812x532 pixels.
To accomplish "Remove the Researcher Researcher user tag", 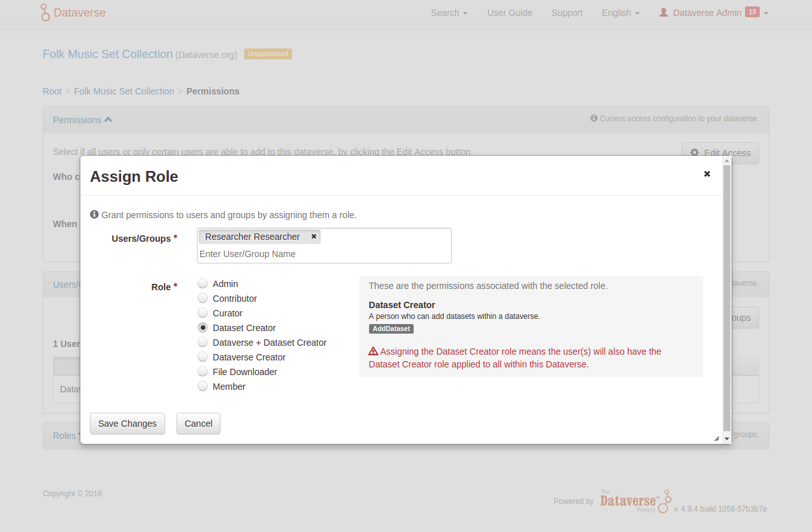I will (x=314, y=237).
